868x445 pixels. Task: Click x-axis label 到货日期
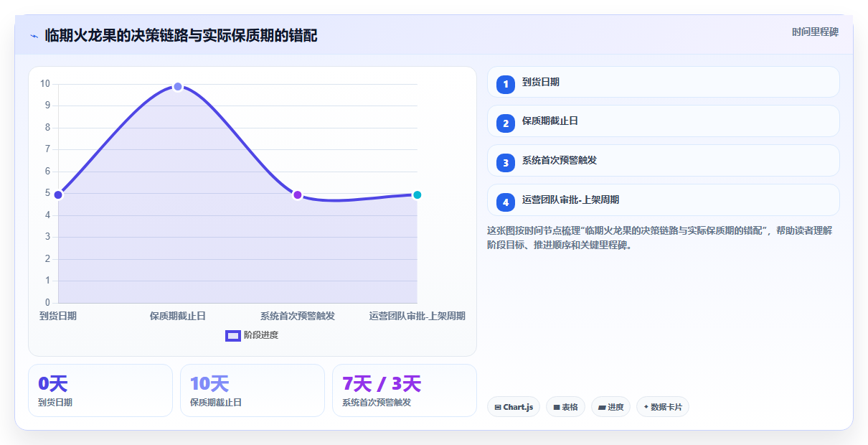point(58,316)
